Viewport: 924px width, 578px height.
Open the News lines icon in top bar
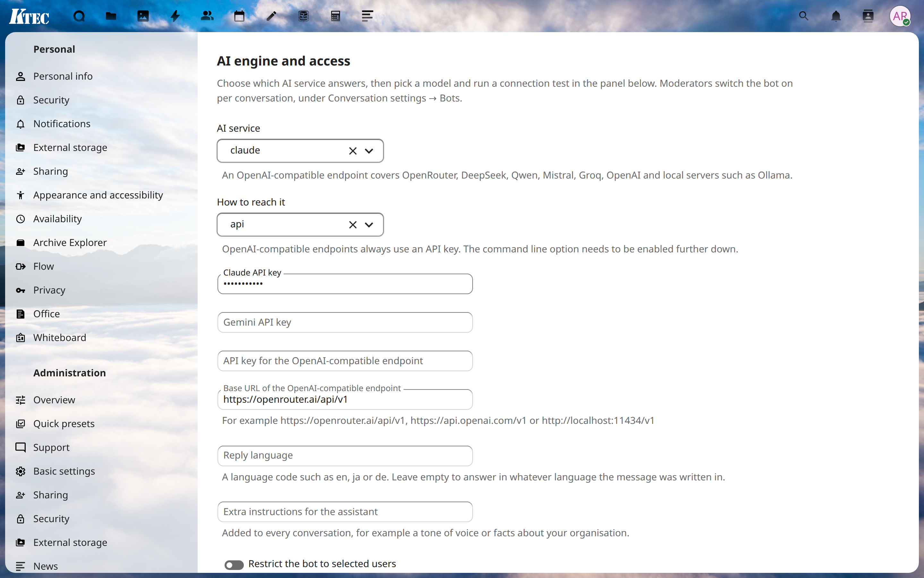click(368, 16)
